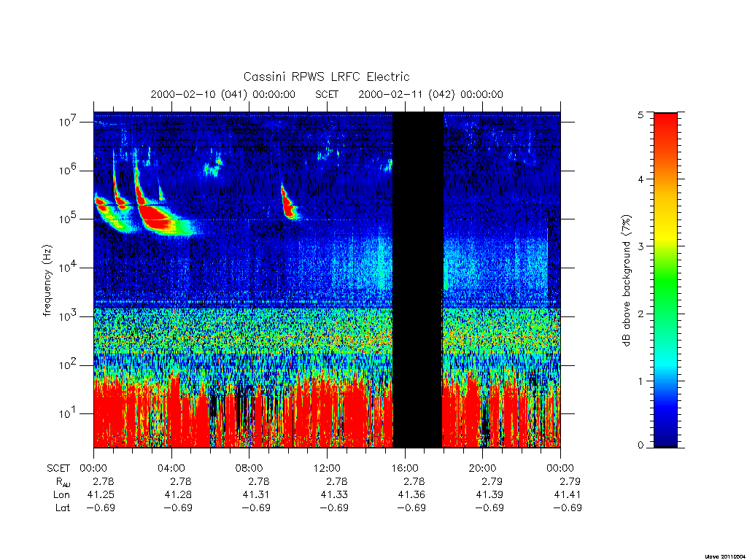Viewport: 747px width, 560px height.
Task: Click the "SCET" row label beside the time axis
Action: point(58,468)
